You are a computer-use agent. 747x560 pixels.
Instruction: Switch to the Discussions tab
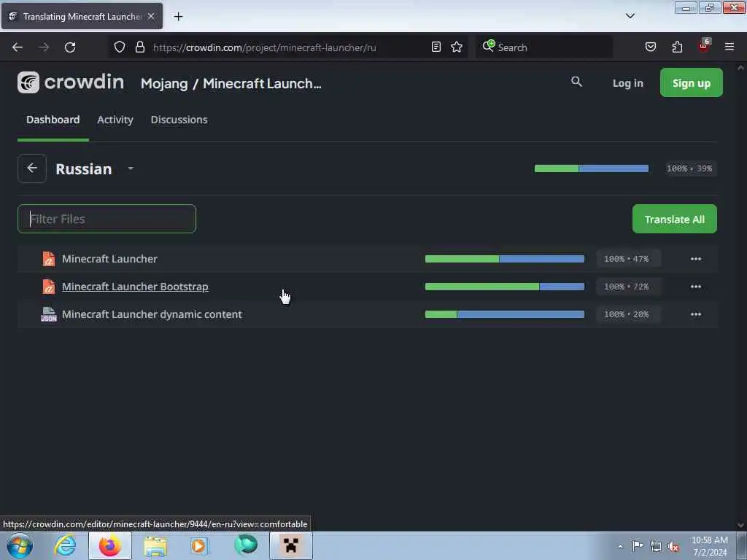(179, 120)
